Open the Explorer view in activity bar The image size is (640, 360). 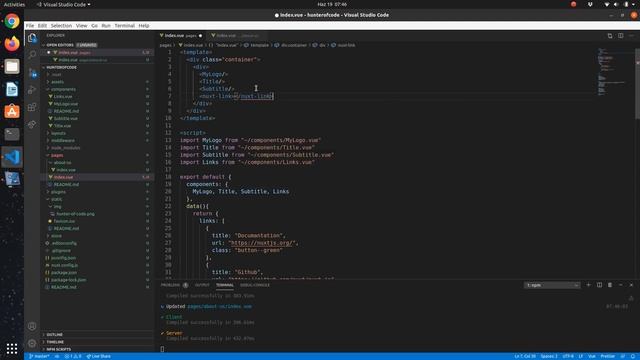pos(32,38)
